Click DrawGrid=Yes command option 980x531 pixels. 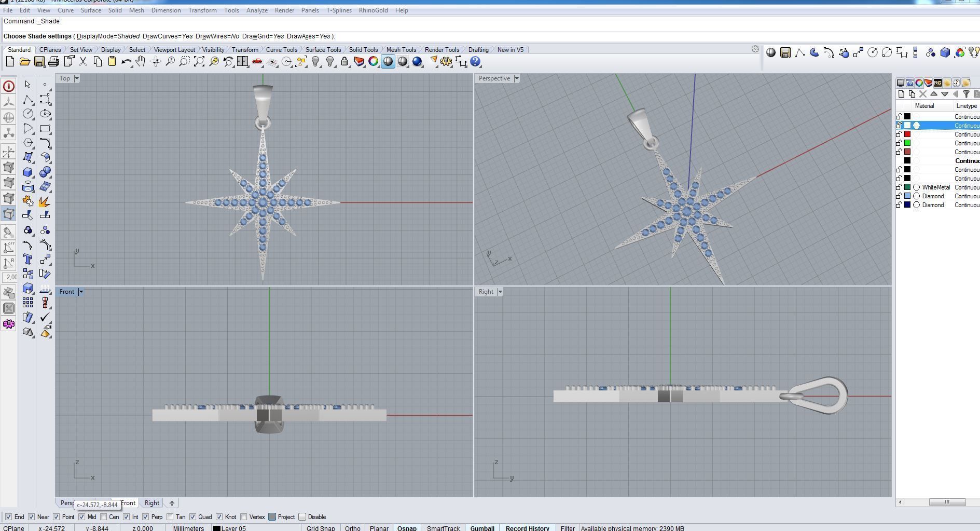click(263, 36)
